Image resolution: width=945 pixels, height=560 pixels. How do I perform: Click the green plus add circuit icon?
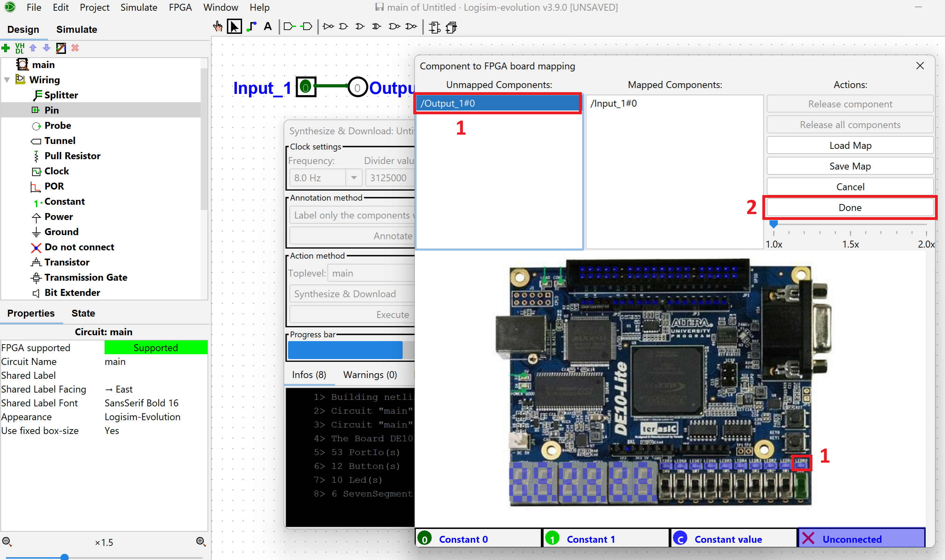[x=6, y=48]
